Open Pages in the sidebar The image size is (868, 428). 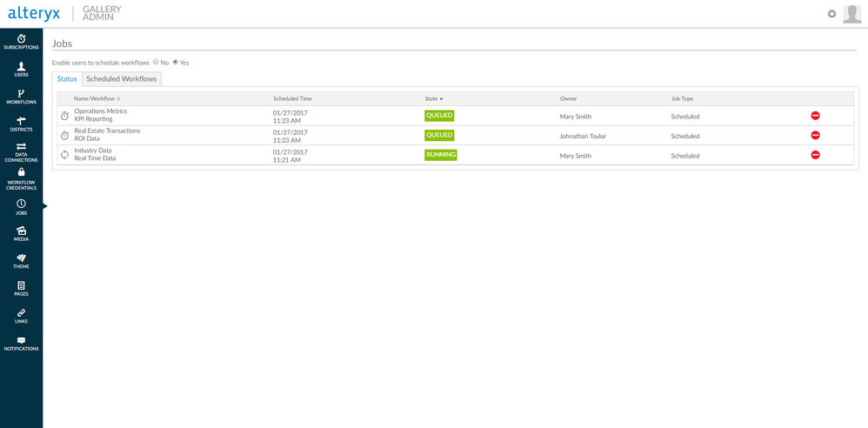click(x=21, y=289)
